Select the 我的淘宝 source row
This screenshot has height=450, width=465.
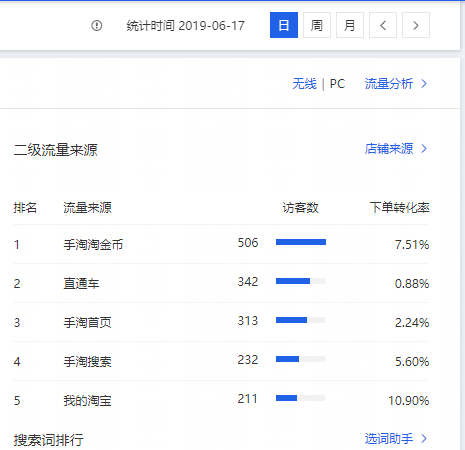click(221, 400)
